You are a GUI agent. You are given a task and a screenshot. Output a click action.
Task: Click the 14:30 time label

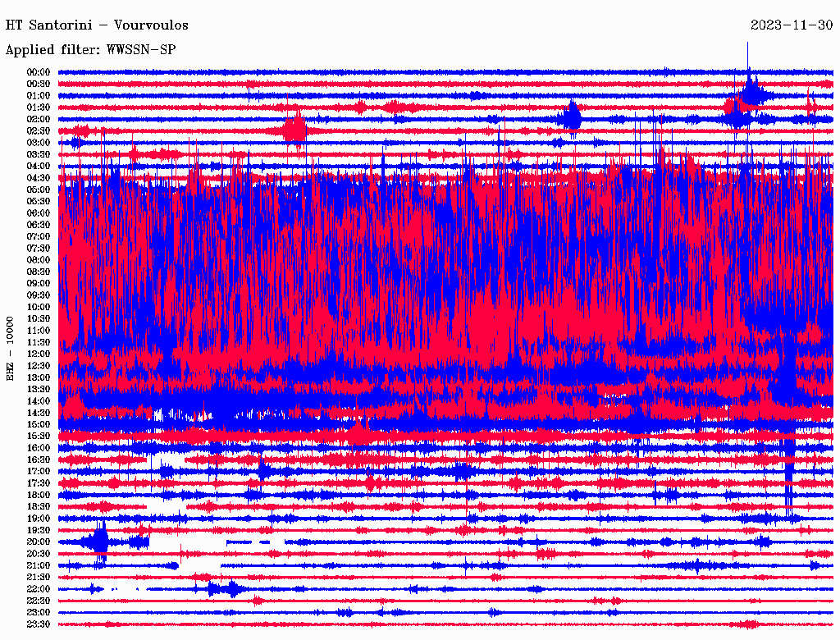coord(39,413)
